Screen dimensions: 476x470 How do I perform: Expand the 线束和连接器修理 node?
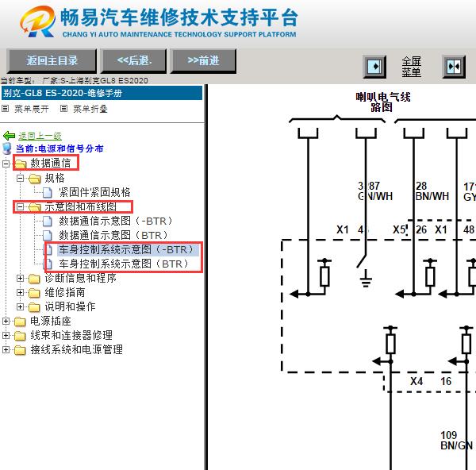6,335
